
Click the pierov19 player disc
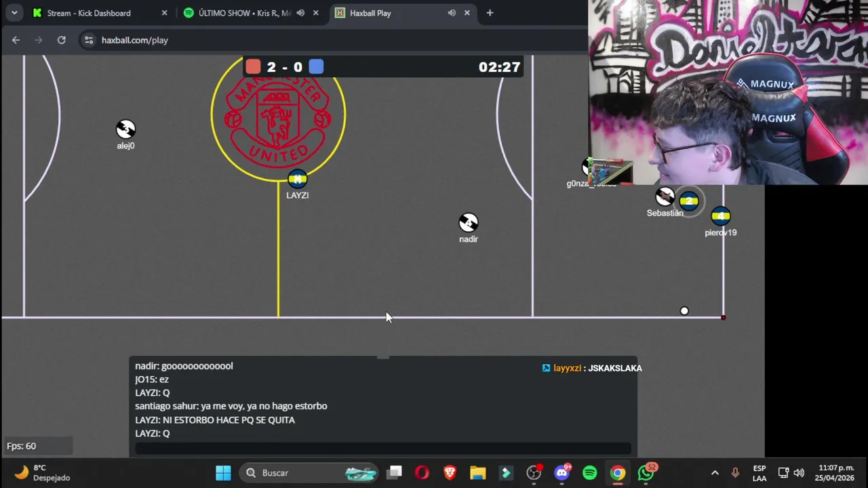click(x=720, y=216)
